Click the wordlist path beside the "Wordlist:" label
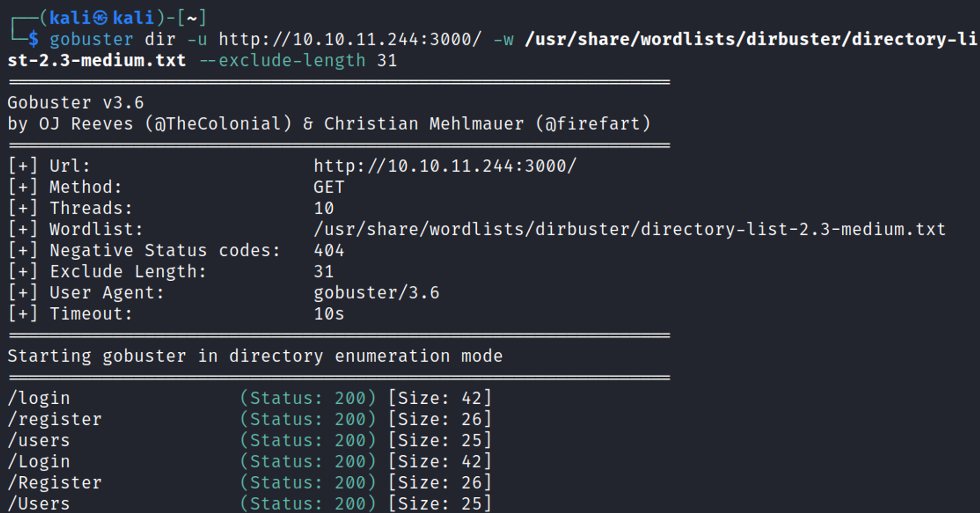980x513 pixels. (629, 229)
